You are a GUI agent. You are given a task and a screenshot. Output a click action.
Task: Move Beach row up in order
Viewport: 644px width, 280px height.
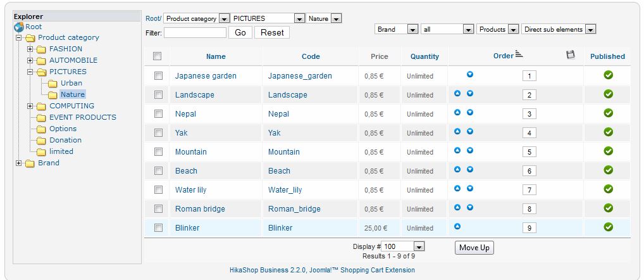457,169
